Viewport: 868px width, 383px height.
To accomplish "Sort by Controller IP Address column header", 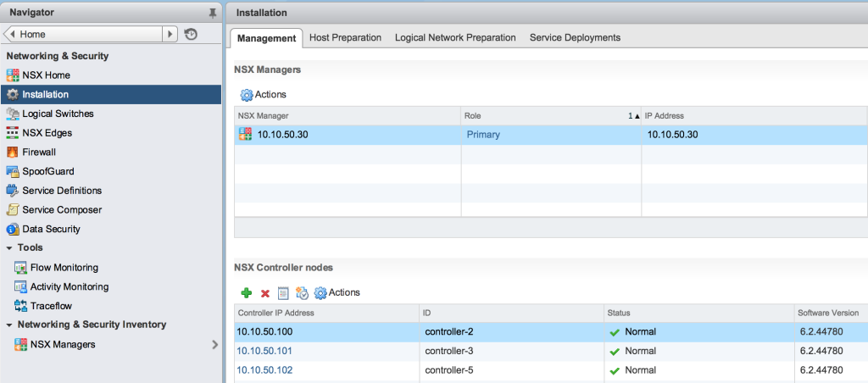I will 326,314.
